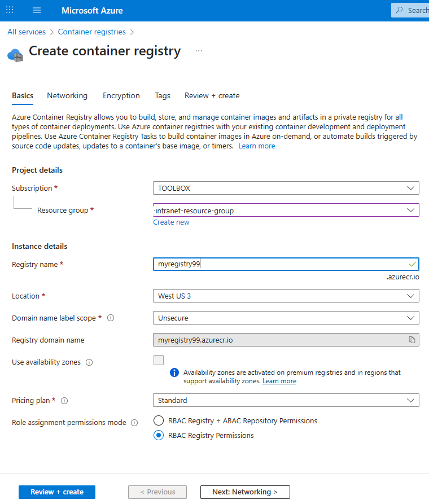
Task: Open the Azure apps grid icon
Action: (x=10, y=10)
